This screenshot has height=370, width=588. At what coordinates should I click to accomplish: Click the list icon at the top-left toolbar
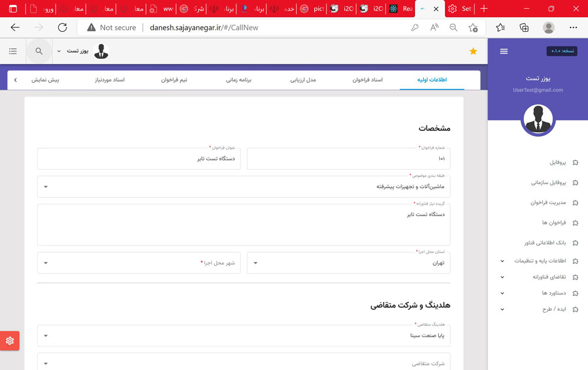(12, 51)
